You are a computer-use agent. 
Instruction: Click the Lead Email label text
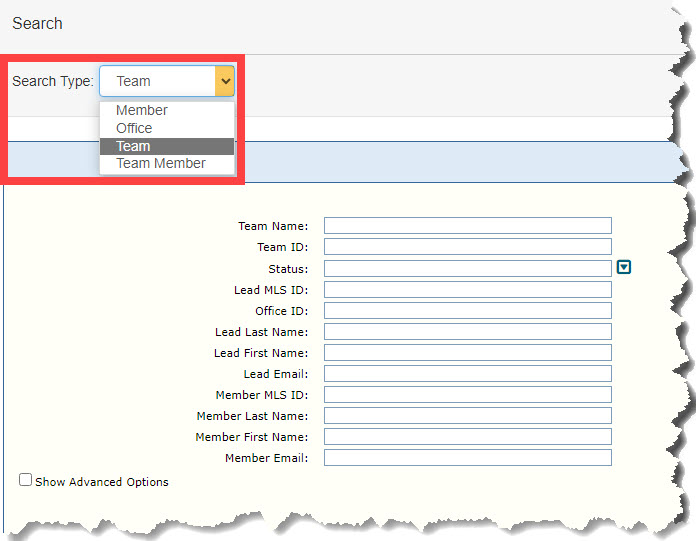coord(276,374)
